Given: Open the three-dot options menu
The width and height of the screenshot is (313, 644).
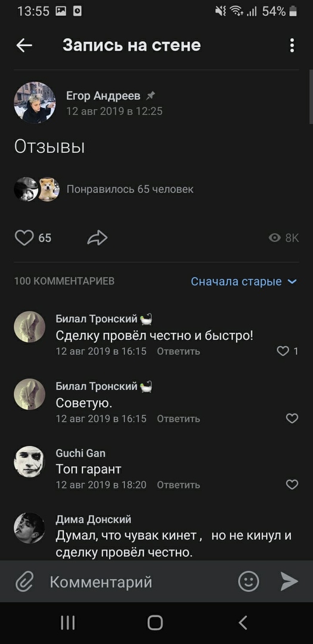Looking at the screenshot, I should [292, 45].
